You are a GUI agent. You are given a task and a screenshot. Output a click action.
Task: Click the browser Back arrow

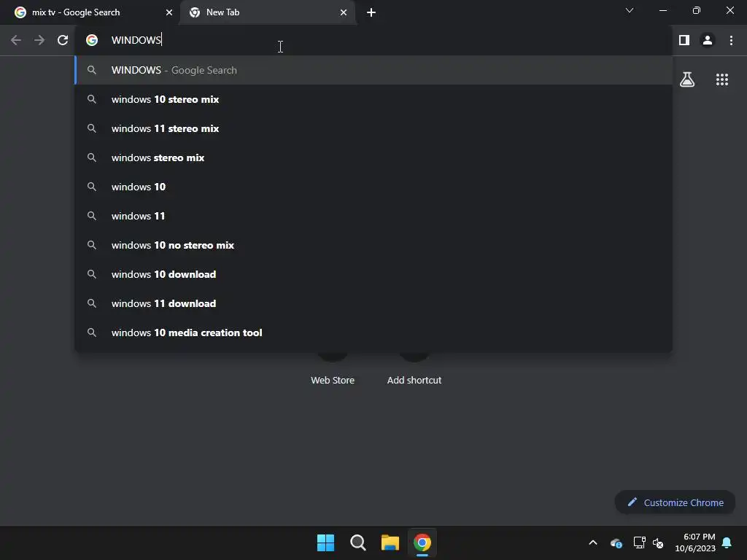(16, 40)
